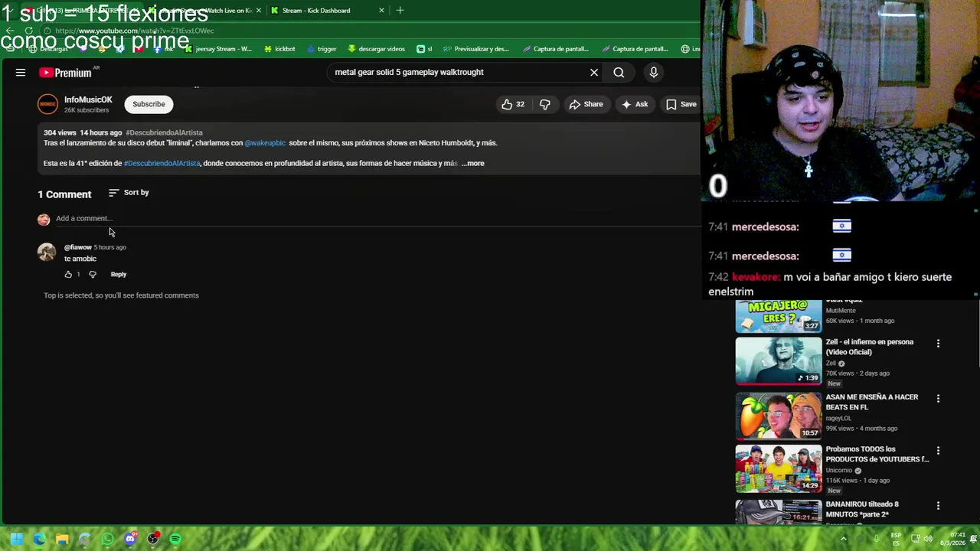Open File Explorer from the taskbar
The height and width of the screenshot is (551, 980).
click(62, 540)
